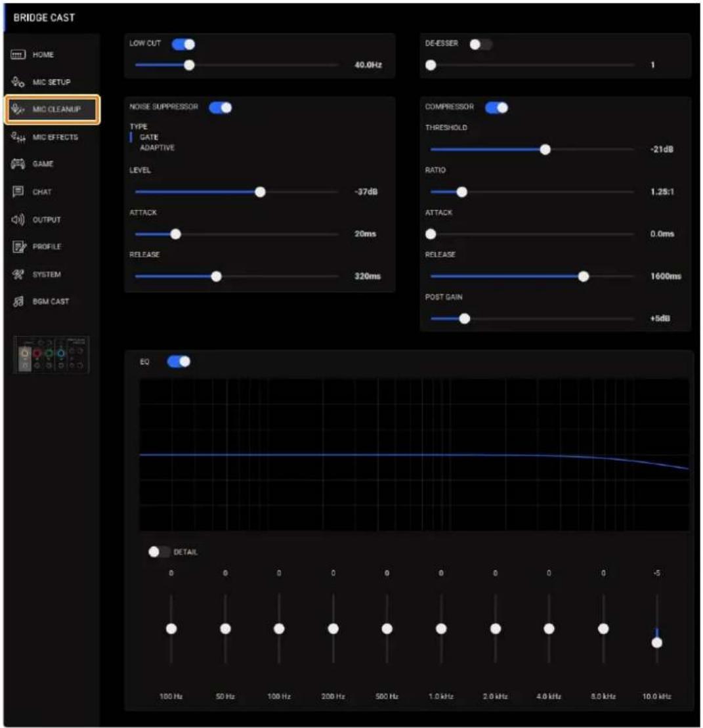Click the Game controller icon
The image size is (703, 728).
click(x=18, y=164)
